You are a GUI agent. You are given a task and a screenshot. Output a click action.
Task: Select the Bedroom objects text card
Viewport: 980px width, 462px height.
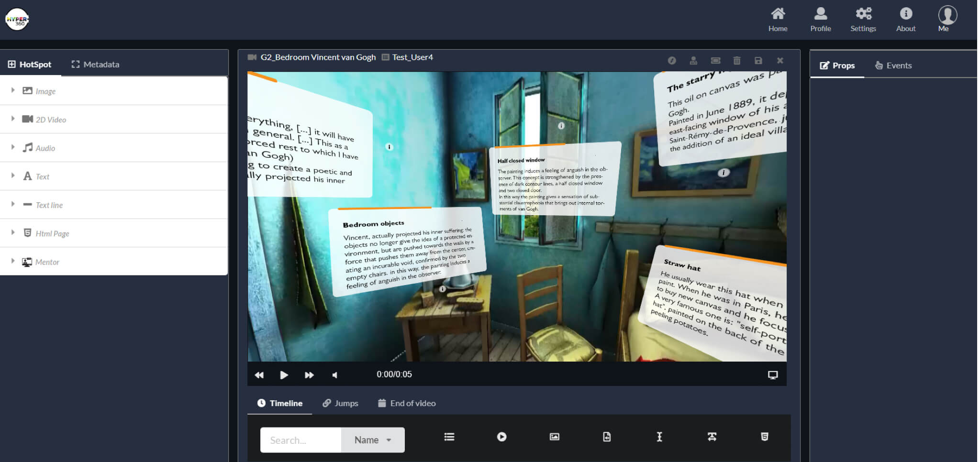coord(408,252)
